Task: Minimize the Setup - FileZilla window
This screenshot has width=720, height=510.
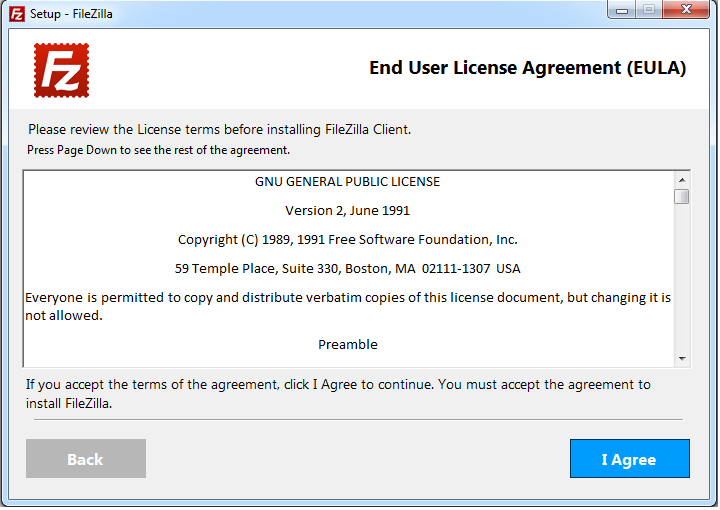Action: 623,10
